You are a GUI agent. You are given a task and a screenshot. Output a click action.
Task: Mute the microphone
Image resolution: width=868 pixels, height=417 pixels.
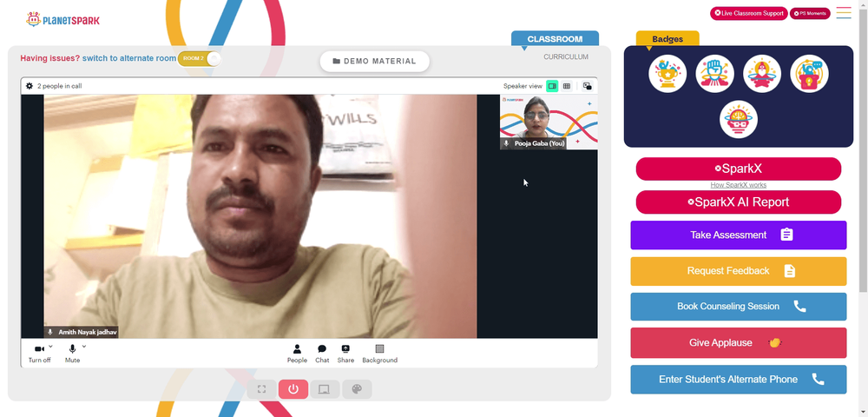coord(72,354)
